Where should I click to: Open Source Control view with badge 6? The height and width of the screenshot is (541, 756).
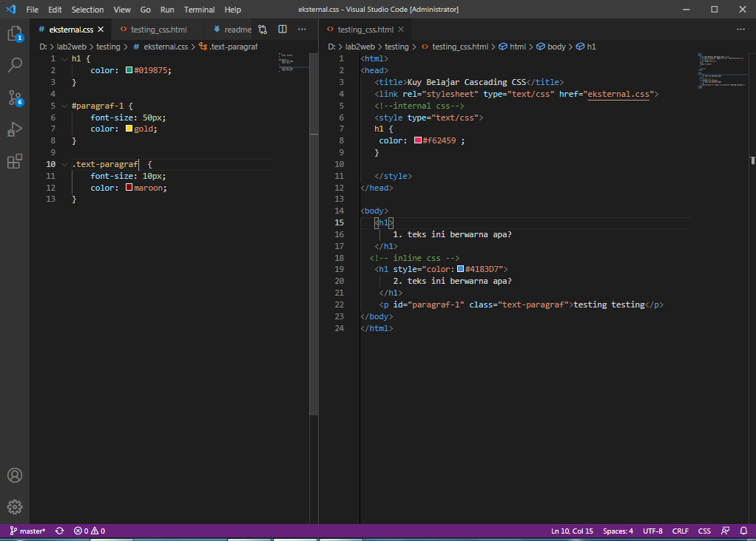coord(15,98)
